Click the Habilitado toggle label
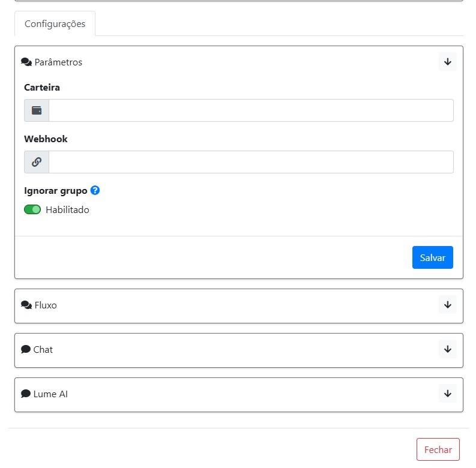 (67, 210)
